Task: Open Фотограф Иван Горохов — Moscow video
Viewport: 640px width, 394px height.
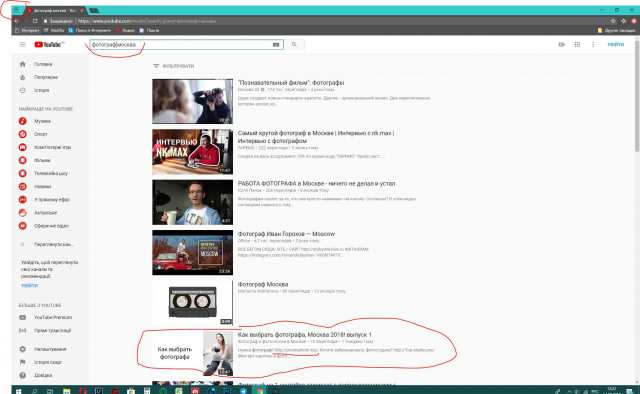Action: 286,234
